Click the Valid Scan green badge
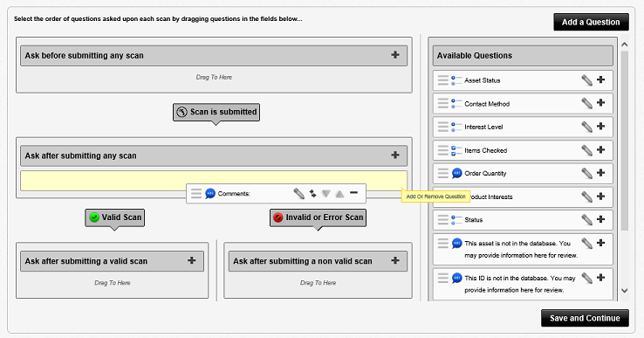This screenshot has height=338, width=644. [114, 217]
